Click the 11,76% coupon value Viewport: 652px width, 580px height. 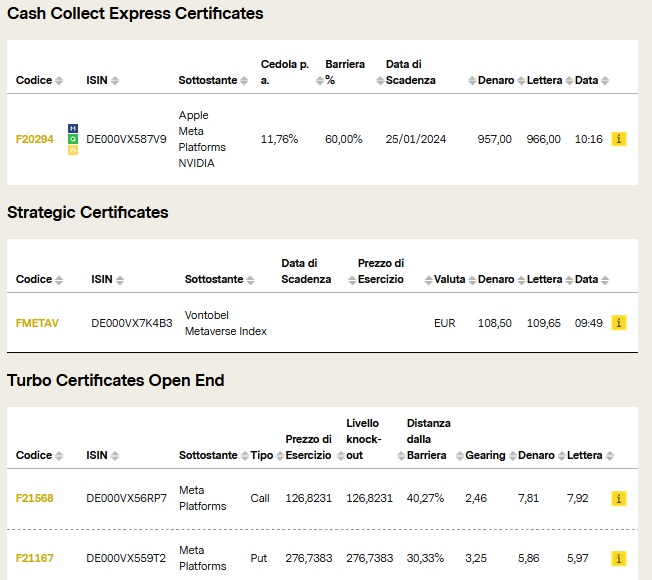click(279, 139)
